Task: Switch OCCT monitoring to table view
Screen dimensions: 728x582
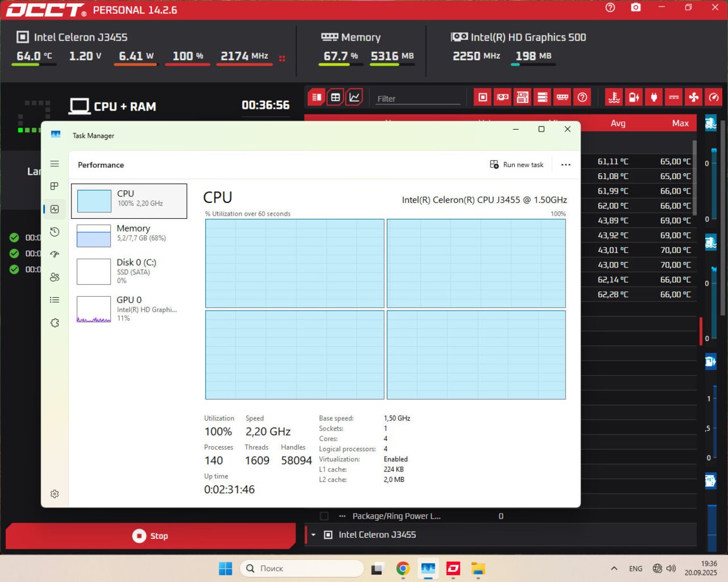Action: [x=335, y=97]
